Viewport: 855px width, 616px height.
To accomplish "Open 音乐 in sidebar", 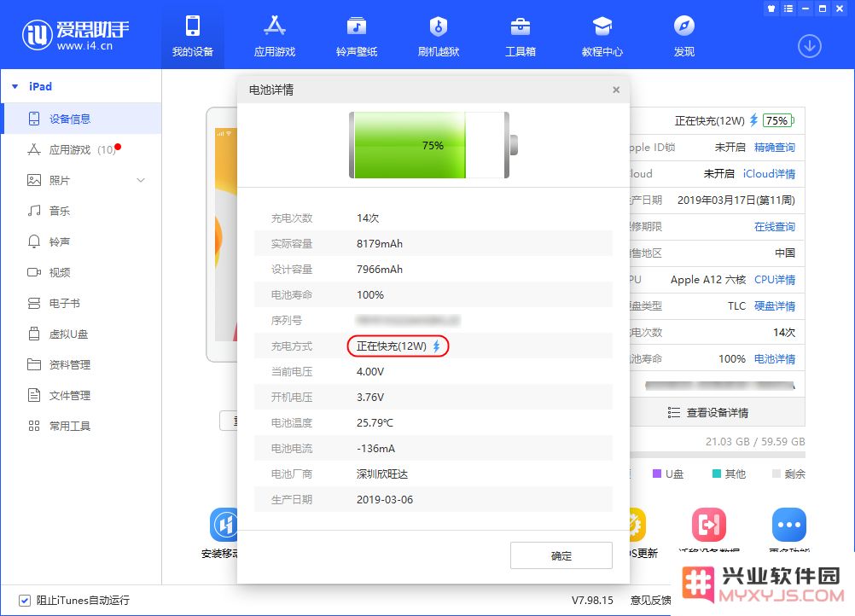I will pyautogui.click(x=82, y=211).
